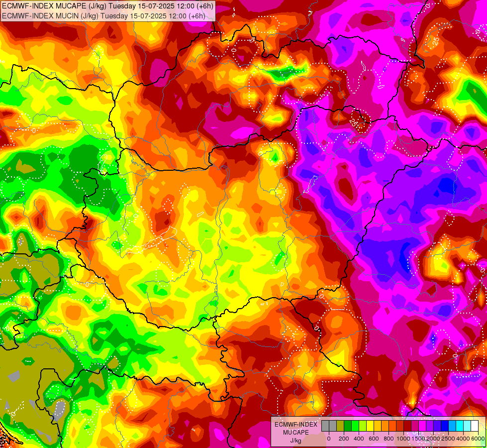Select the bright green legend swatch

(x=355, y=426)
